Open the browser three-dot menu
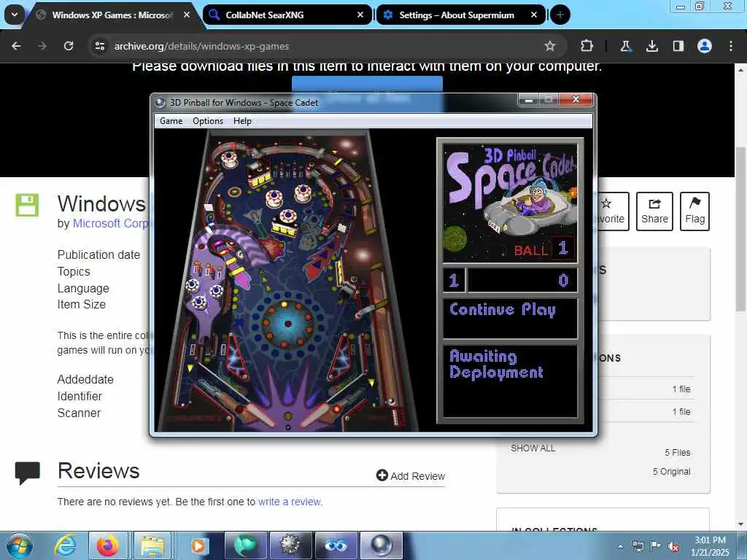Image resolution: width=747 pixels, height=560 pixels. (731, 46)
